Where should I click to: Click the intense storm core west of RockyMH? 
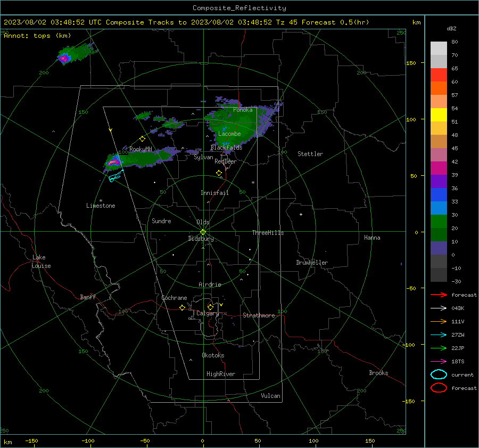click(x=114, y=161)
